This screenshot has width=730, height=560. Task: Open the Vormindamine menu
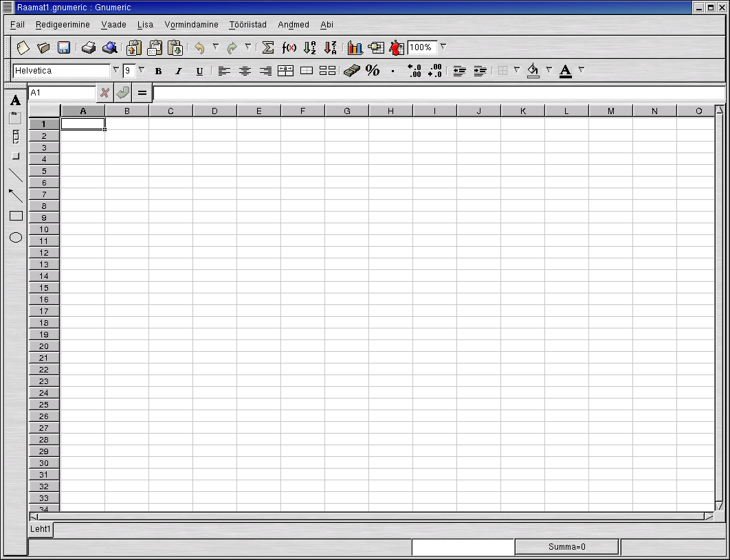191,25
